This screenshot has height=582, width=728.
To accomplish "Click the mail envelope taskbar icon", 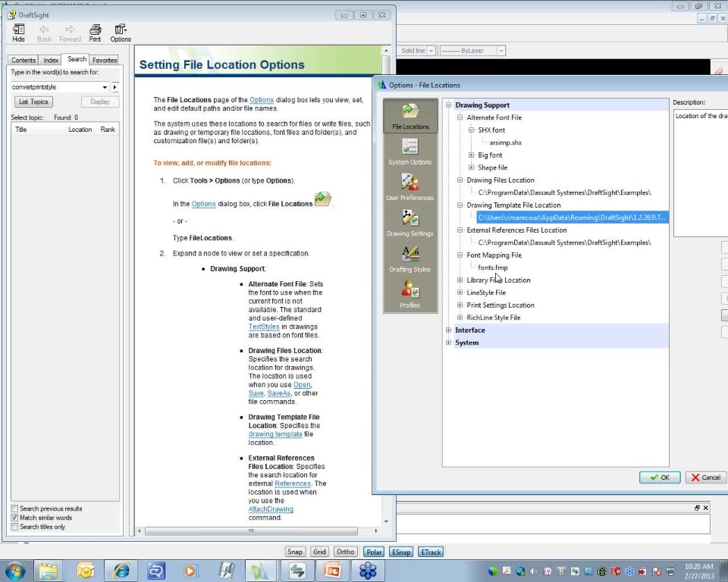I will tap(86, 571).
